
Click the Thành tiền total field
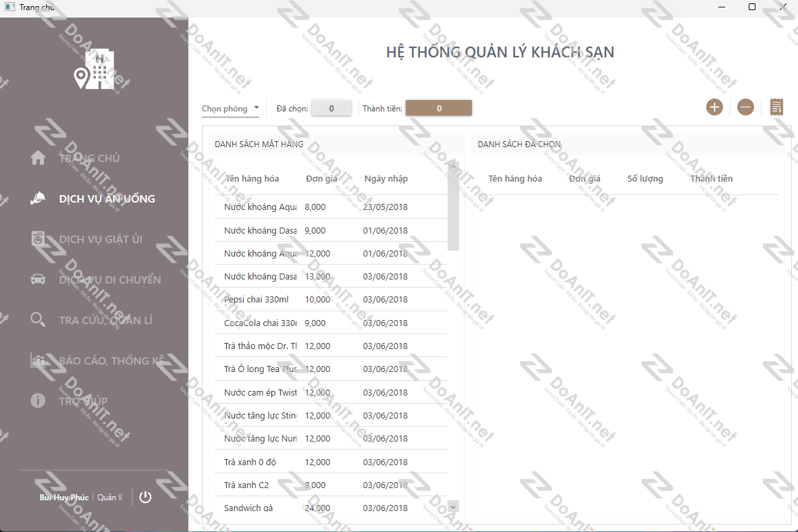(x=439, y=108)
